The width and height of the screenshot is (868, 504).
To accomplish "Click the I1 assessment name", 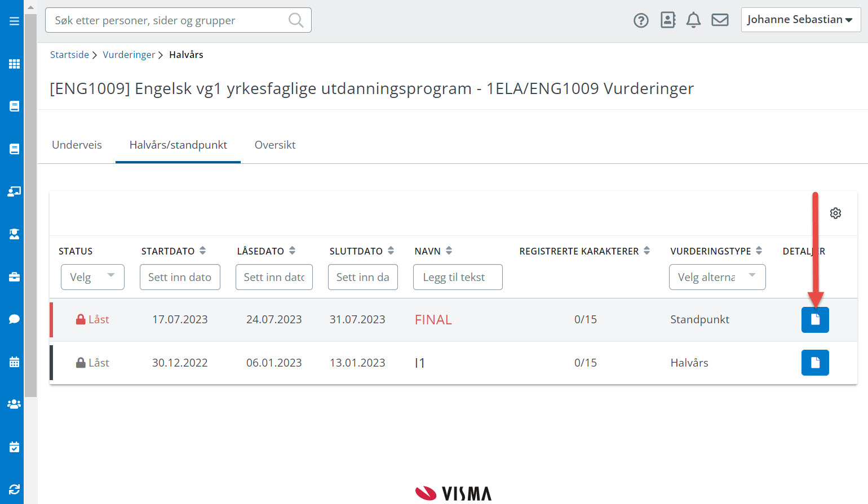I will [x=420, y=363].
